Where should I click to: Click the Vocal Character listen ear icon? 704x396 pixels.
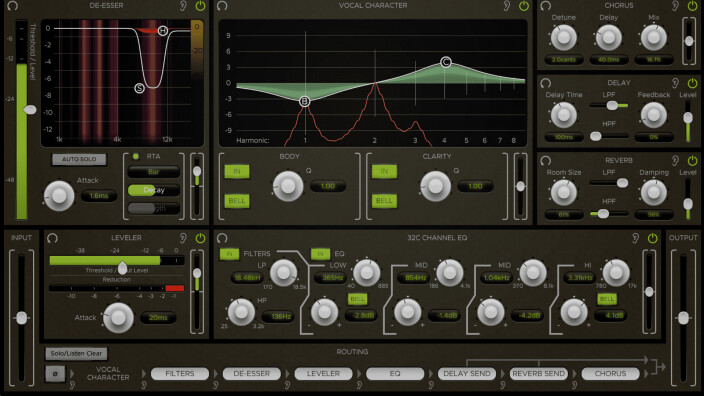(507, 6)
